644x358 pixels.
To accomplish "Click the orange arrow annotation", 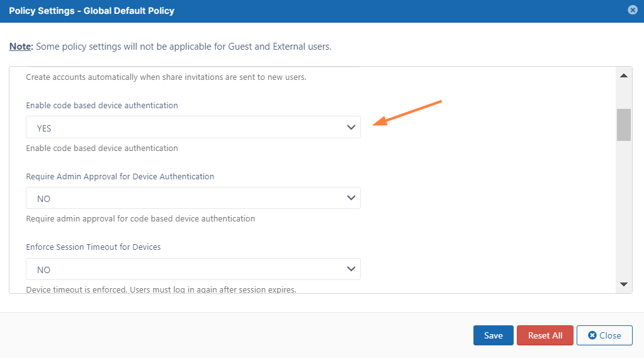I will click(407, 113).
